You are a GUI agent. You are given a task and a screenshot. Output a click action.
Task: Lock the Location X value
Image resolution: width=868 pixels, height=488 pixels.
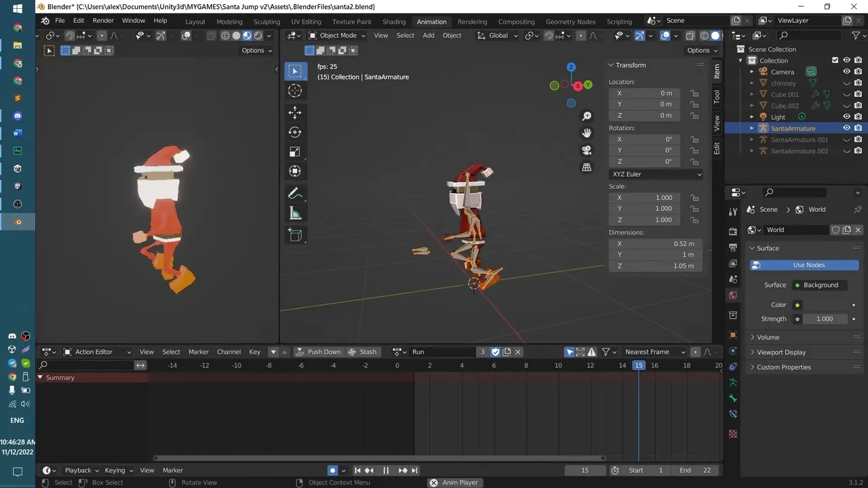click(x=694, y=94)
